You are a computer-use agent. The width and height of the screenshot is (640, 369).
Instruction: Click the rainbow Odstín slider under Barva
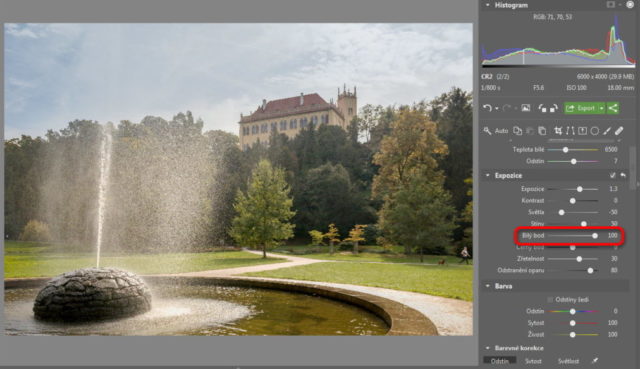pyautogui.click(x=573, y=311)
